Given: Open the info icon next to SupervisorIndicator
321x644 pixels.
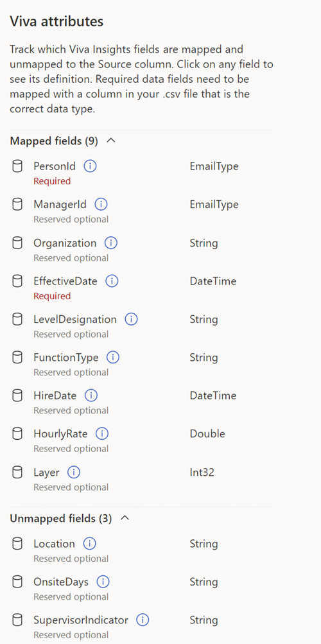Looking at the screenshot, I should (143, 620).
